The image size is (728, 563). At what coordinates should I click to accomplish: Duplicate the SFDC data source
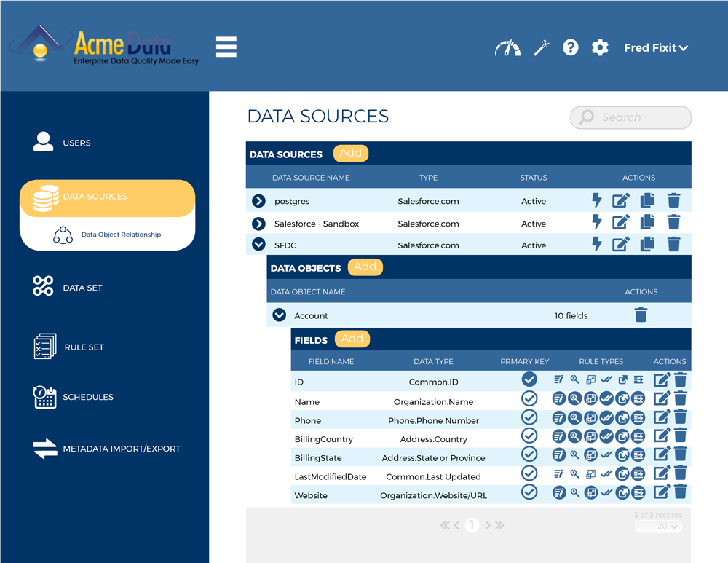point(647,245)
